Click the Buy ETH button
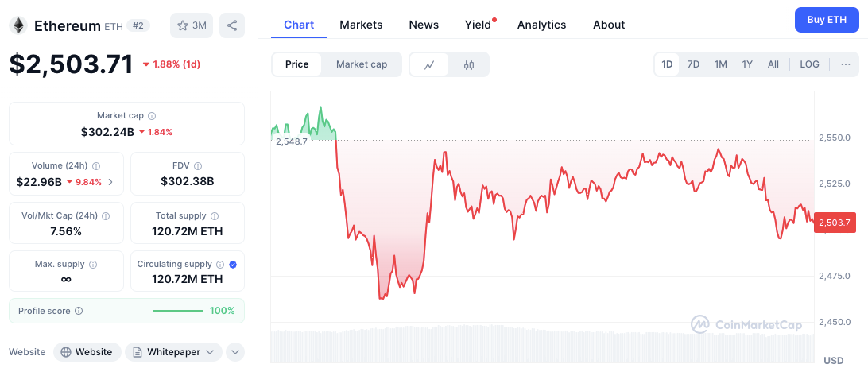 pos(827,20)
